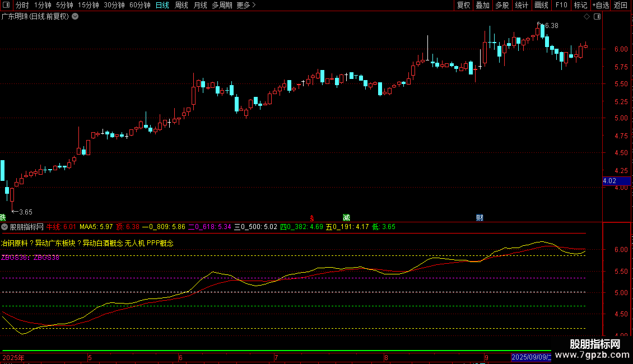The width and height of the screenshot is (633, 364).
Task: Expand dropdown next to 广东明珠 title
Action: [75, 17]
